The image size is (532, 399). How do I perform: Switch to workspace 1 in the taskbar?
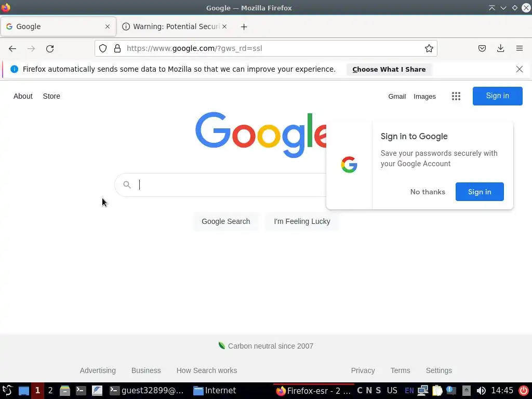(37, 391)
